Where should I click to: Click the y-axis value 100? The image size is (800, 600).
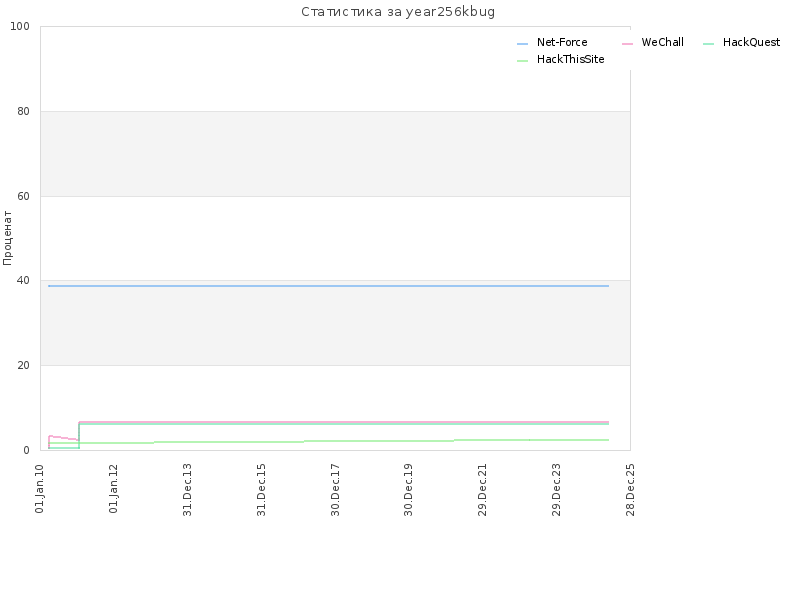pyautogui.click(x=20, y=27)
